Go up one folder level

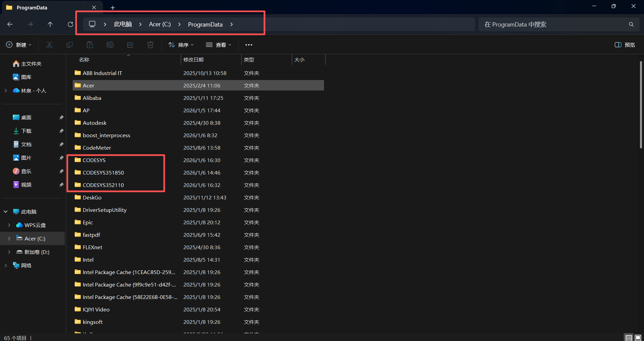click(50, 24)
